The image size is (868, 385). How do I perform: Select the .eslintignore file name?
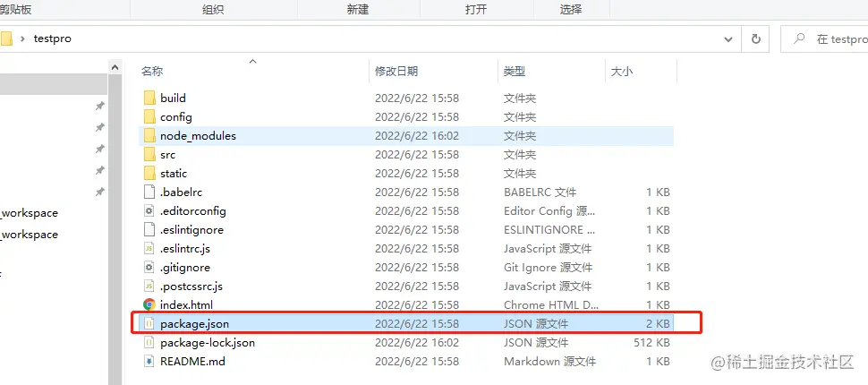point(191,230)
